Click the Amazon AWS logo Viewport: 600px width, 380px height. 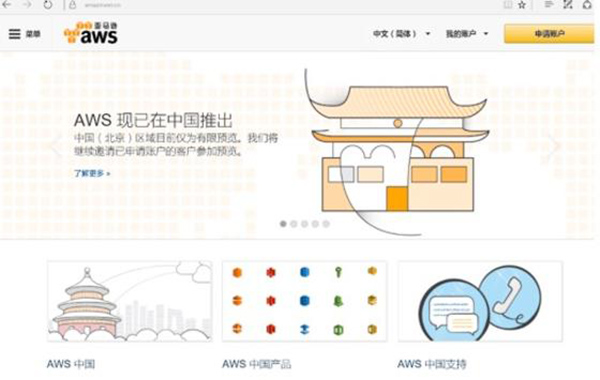(x=91, y=33)
